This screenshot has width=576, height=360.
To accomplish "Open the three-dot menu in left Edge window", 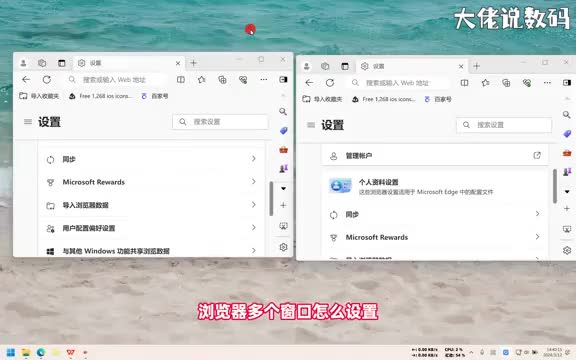I will click(263, 79).
